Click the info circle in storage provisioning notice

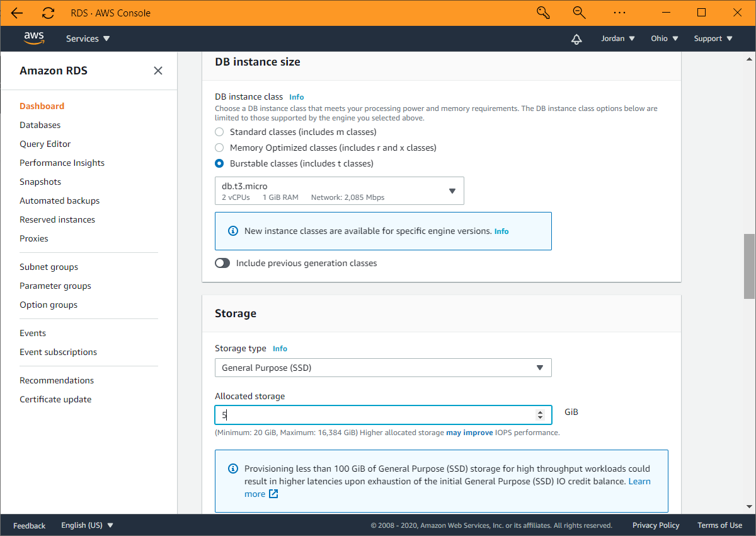[x=233, y=469]
